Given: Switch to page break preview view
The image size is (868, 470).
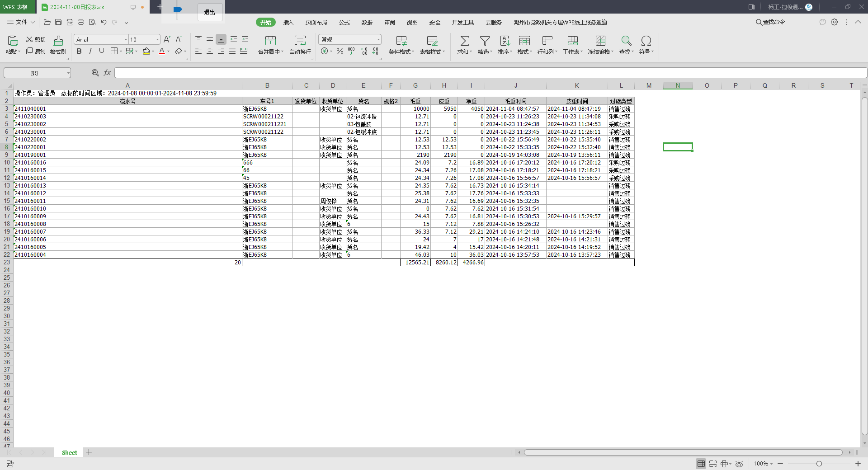Looking at the screenshot, I should (713, 464).
